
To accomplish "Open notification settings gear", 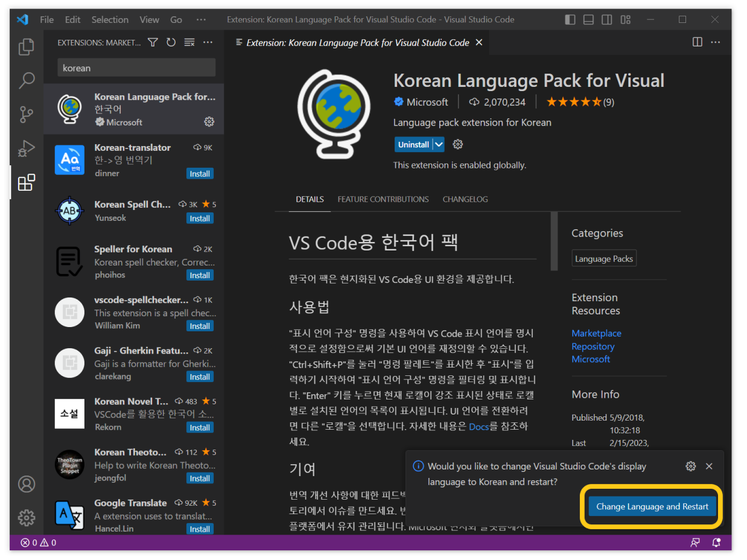I will [691, 466].
